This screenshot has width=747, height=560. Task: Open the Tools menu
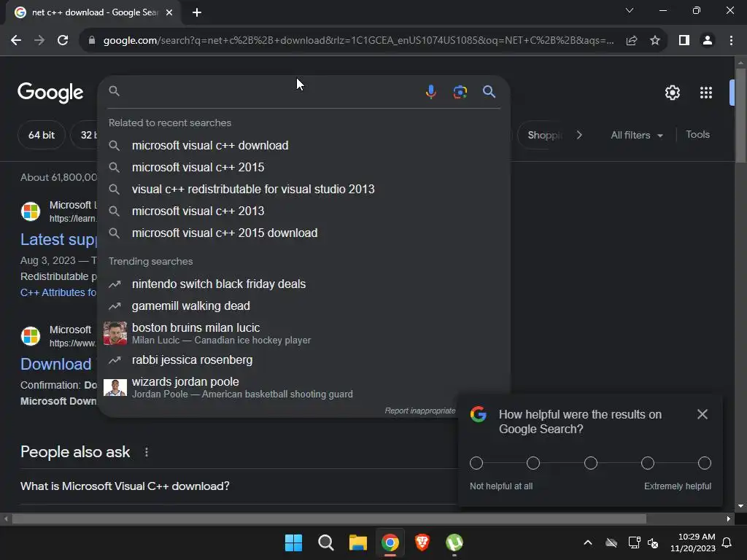pos(697,135)
